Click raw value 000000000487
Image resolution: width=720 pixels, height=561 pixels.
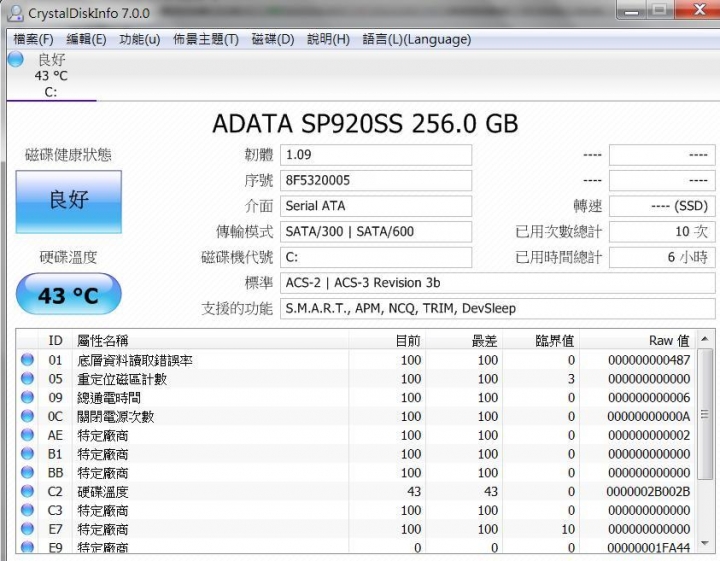[x=649, y=360]
